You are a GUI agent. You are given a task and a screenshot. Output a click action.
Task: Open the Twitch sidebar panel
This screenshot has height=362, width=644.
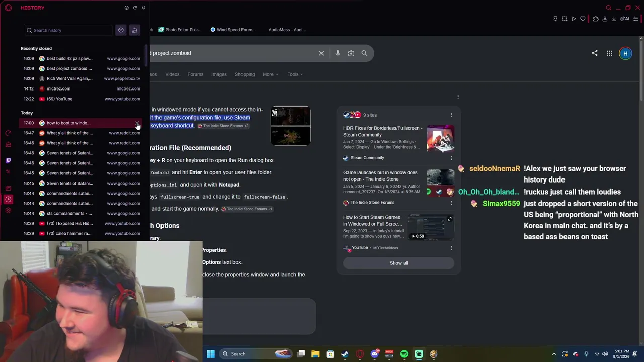click(8, 161)
